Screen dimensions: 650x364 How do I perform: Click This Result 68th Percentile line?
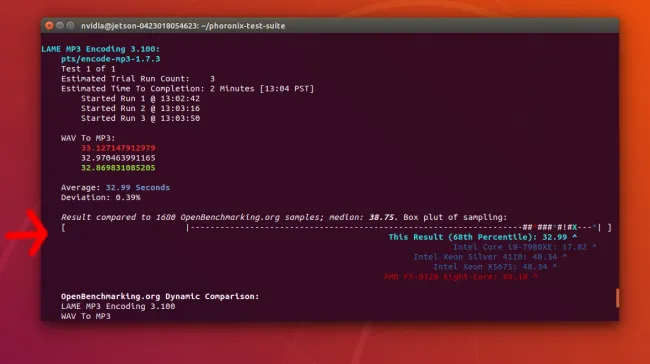pos(483,237)
